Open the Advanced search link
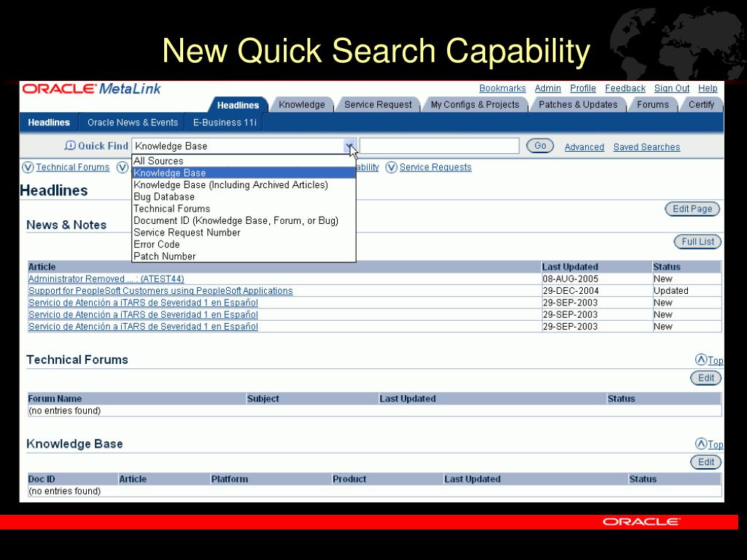 tap(584, 147)
